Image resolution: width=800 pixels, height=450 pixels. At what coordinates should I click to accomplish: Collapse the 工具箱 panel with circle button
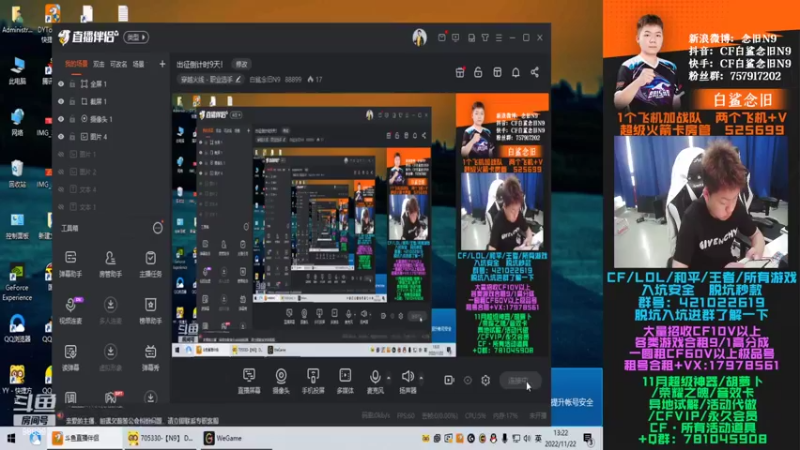(x=158, y=228)
